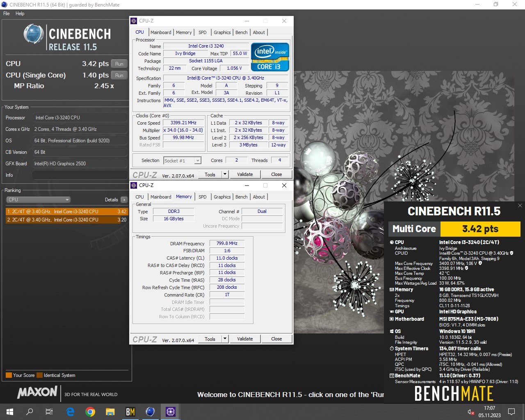525x420 pixels.
Task: Click the muted volume tray icon
Action: click(x=471, y=412)
